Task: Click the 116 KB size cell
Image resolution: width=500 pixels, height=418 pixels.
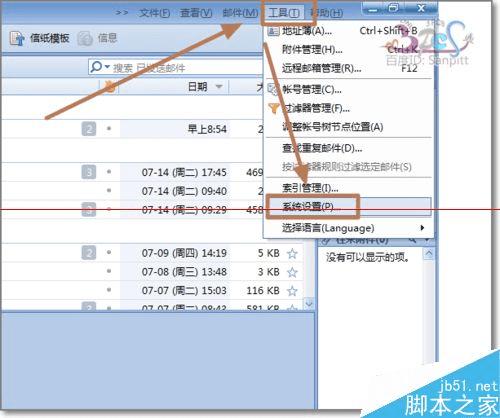Action: point(263,291)
